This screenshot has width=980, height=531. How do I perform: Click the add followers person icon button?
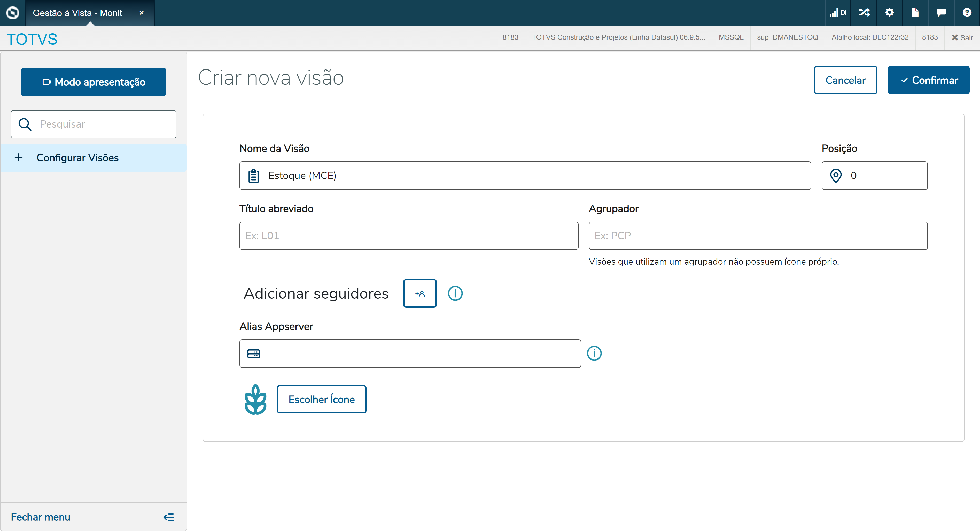(420, 293)
